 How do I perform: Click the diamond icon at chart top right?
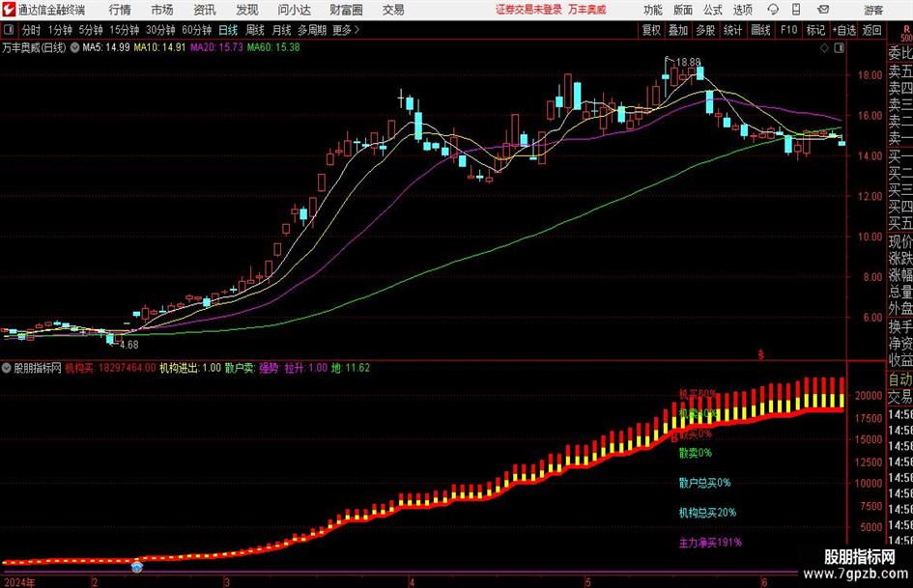(824, 48)
